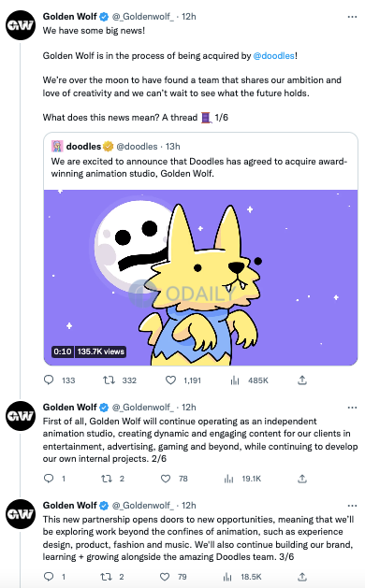Open reply on the 3/6 tweet

point(49,577)
